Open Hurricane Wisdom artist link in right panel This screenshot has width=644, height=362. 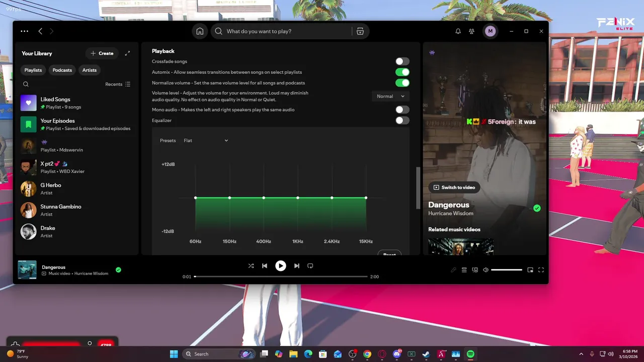[x=451, y=213]
